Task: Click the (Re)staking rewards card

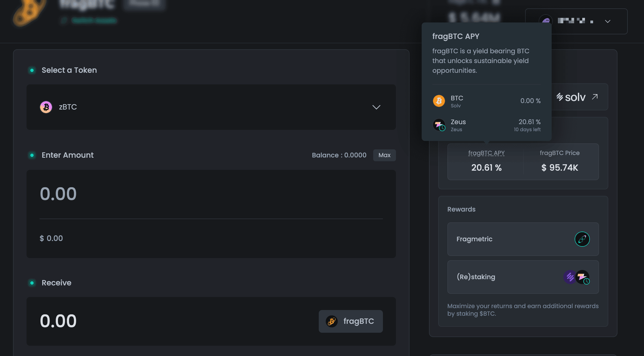Action: 523,277
